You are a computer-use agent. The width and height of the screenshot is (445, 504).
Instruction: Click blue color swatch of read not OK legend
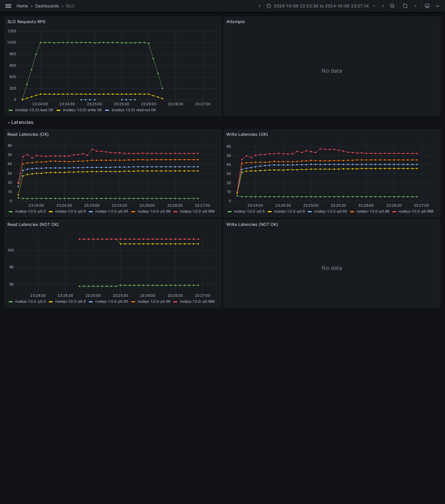pos(107,110)
